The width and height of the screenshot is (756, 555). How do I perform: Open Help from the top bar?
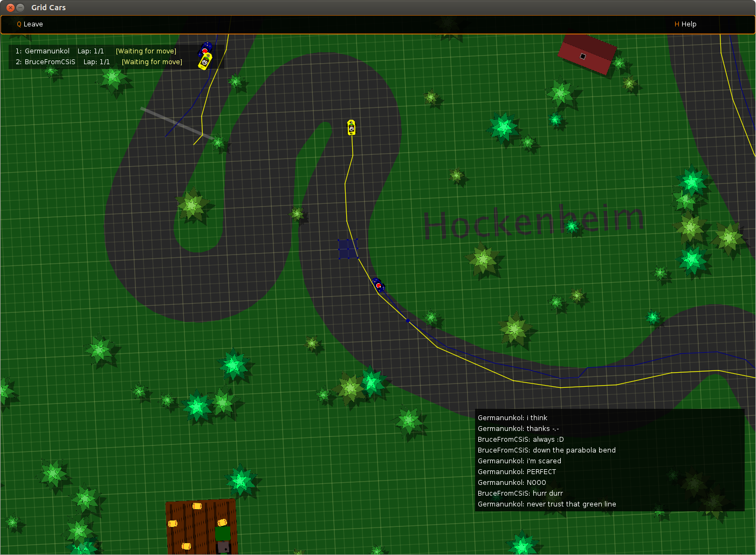(x=685, y=24)
